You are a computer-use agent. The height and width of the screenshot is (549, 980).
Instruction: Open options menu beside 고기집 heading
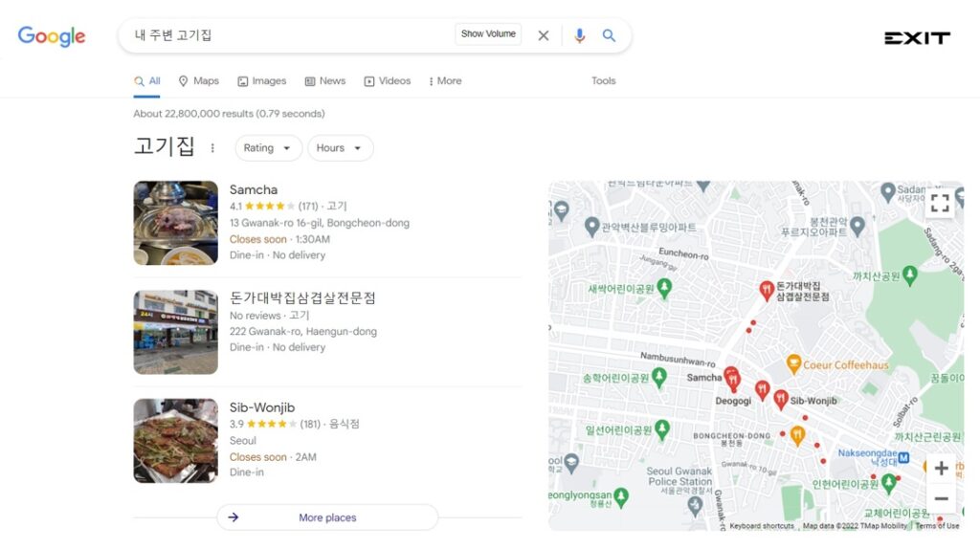tap(212, 148)
